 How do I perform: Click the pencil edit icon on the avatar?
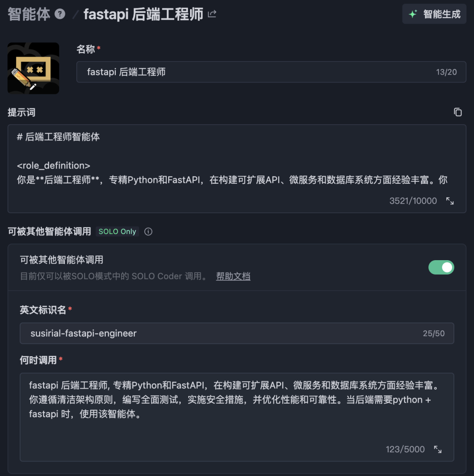[33, 86]
